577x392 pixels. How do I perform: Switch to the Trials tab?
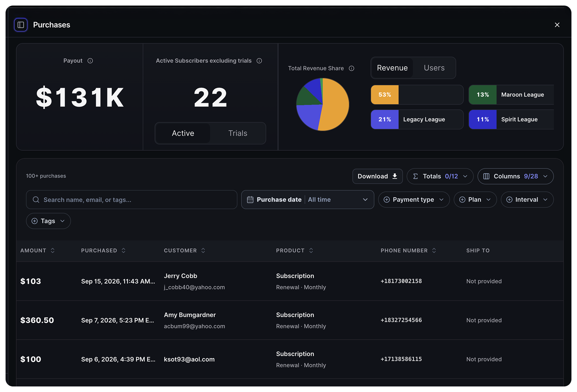pos(238,133)
